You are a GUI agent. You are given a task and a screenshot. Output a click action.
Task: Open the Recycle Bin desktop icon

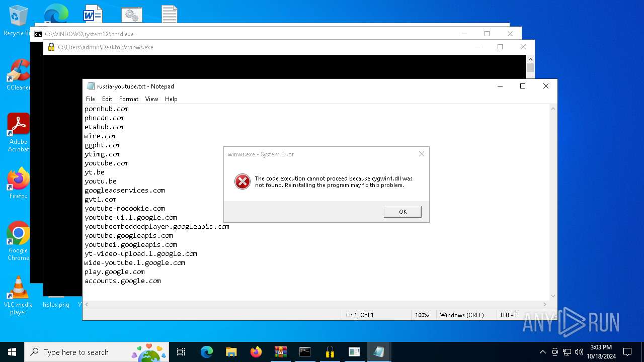[x=18, y=21]
